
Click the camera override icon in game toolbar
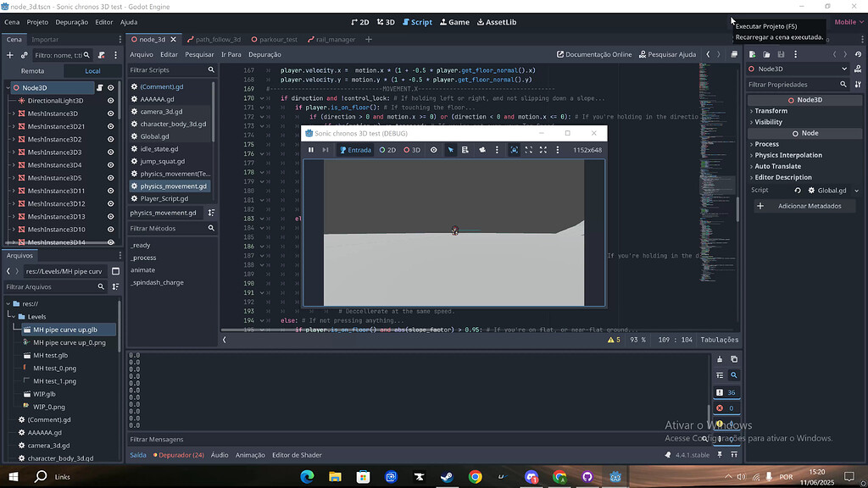(482, 150)
